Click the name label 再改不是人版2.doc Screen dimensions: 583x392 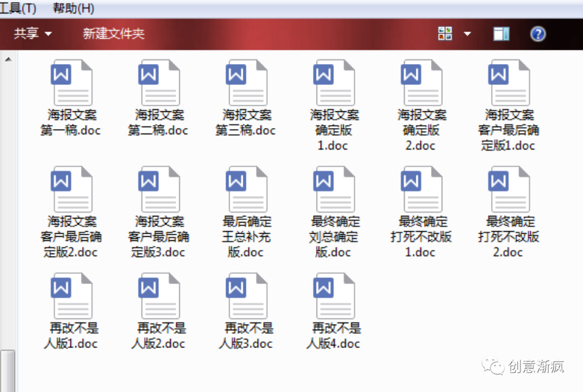pos(159,335)
